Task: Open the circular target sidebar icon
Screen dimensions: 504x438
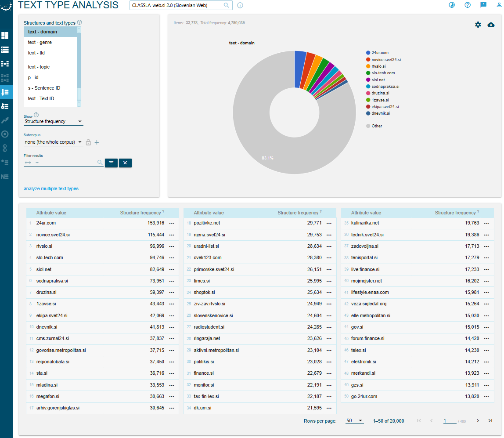Action: click(x=5, y=134)
